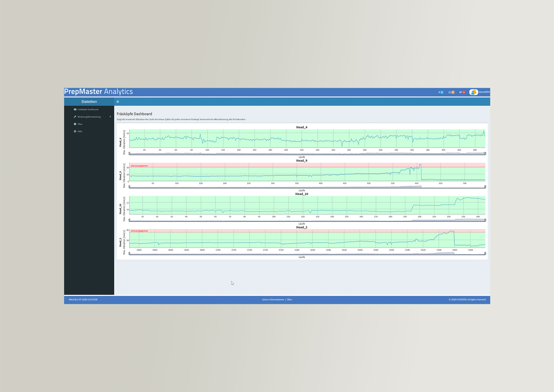The width and height of the screenshot is (554, 392).
Task: Open Lizenz-Informationen footer link
Action: click(273, 300)
